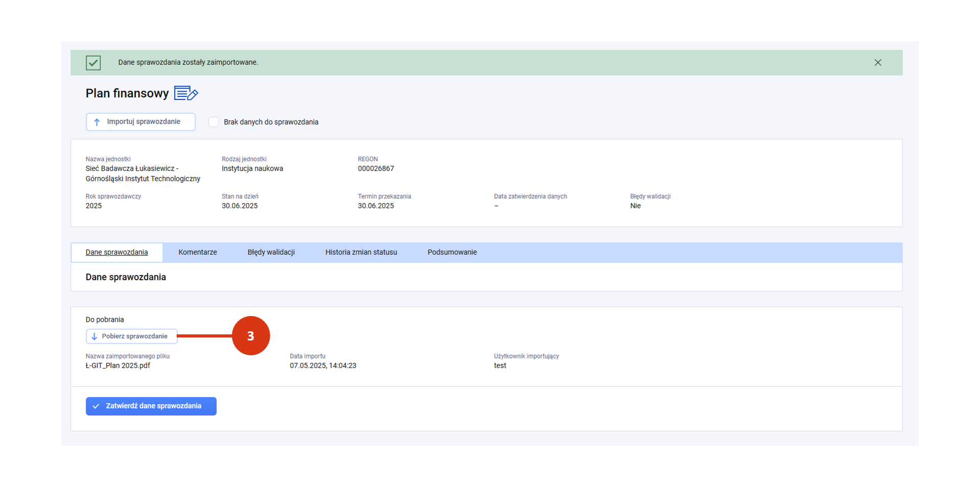Click the checkmark icon in Zatwierdź button
The image size is (980, 486).
pyautogui.click(x=95, y=406)
